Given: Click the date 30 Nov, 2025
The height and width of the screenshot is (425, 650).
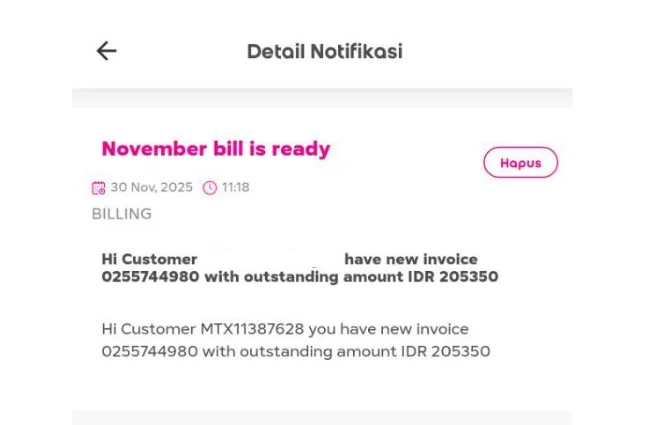Looking at the screenshot, I should [151, 188].
